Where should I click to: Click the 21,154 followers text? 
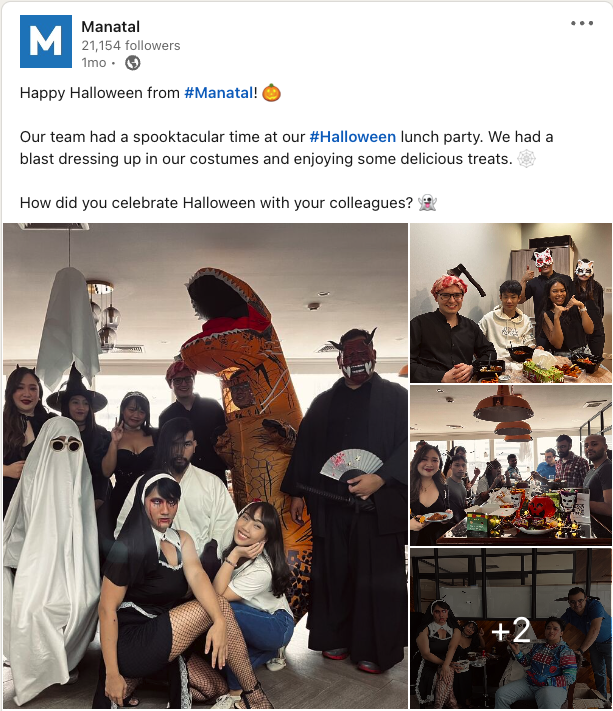point(131,45)
